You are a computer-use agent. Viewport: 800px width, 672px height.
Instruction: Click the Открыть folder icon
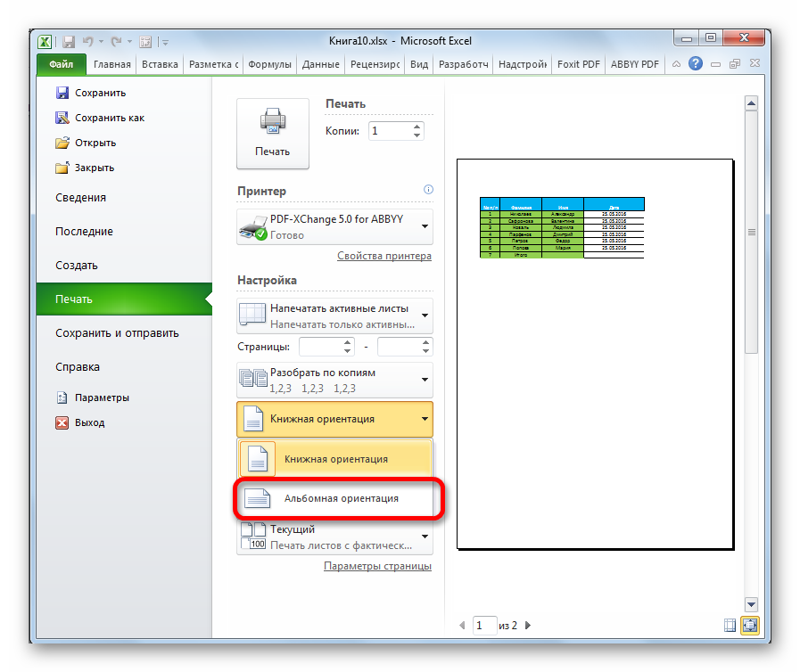click(x=62, y=143)
